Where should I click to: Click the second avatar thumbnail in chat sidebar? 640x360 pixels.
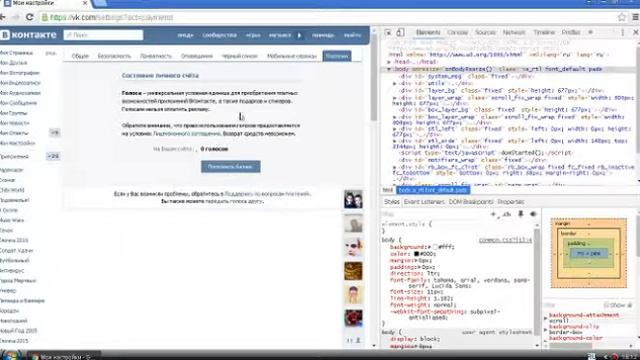[x=353, y=223]
